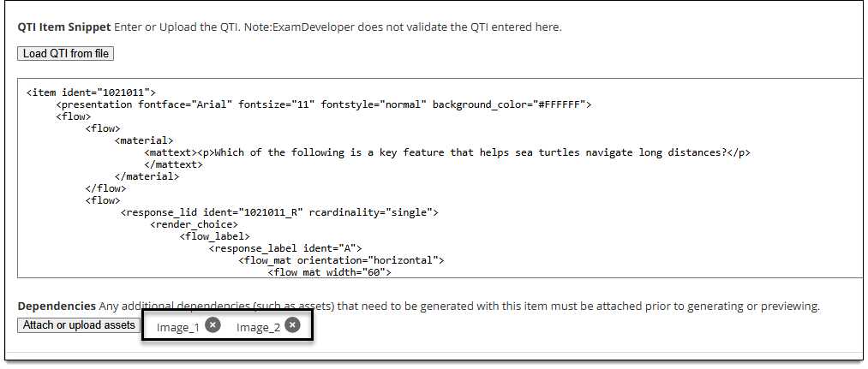The height and width of the screenshot is (369, 868).
Task: Click the rcardinality="single" attribute text
Action: point(371,212)
